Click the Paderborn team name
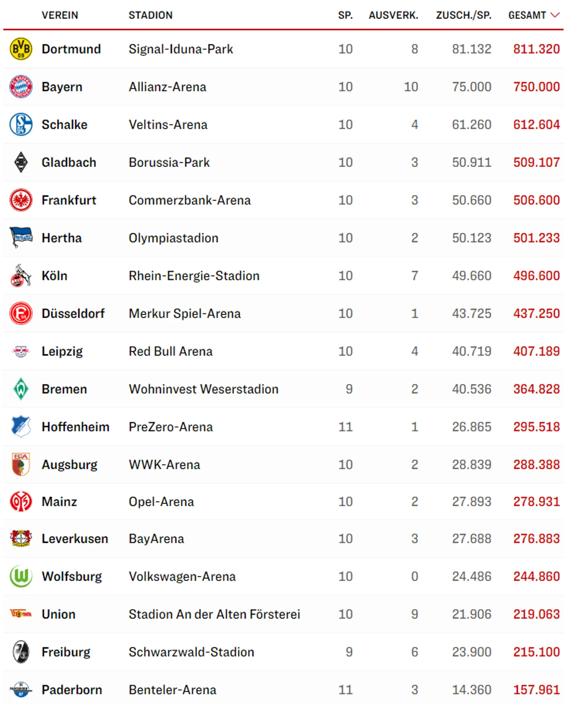The image size is (588, 704). [x=72, y=689]
